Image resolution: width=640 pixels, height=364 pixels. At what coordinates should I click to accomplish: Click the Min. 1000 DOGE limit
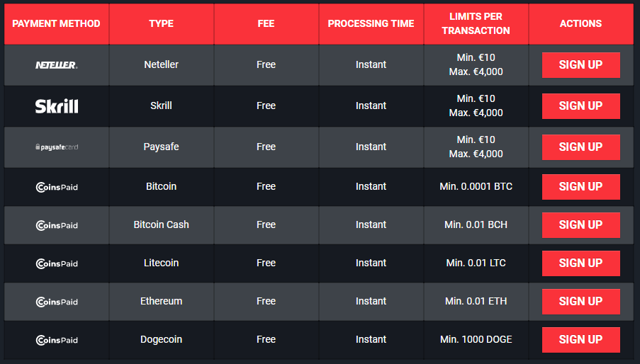click(x=476, y=340)
